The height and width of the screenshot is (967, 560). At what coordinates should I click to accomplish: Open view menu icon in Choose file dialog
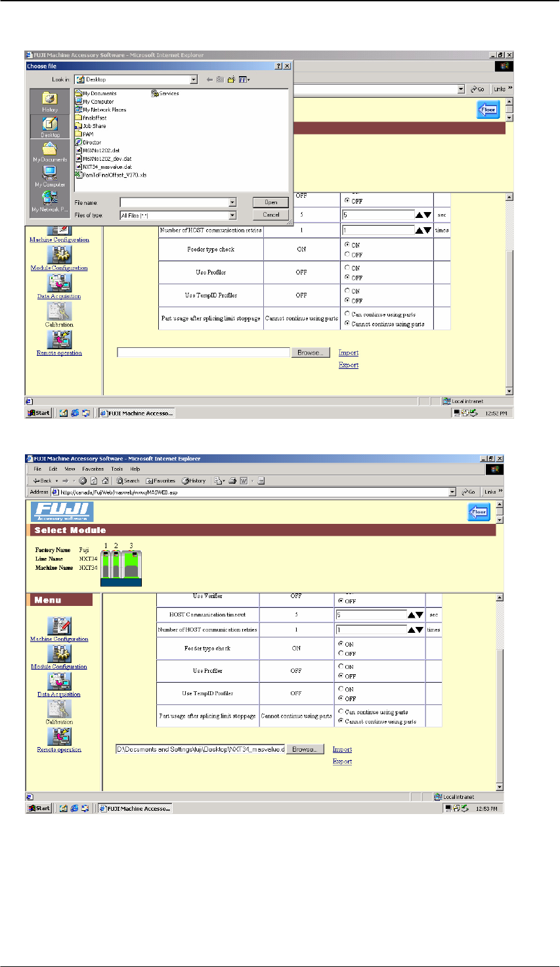tap(244, 79)
